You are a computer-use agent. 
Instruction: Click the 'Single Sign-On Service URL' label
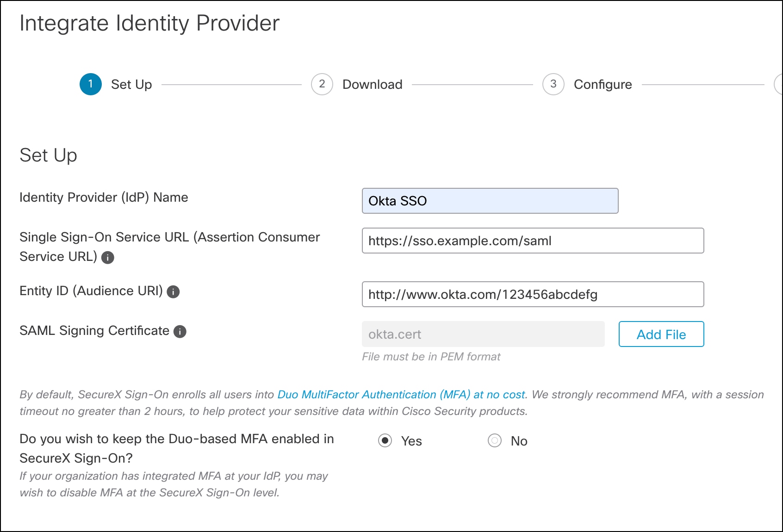170,247
